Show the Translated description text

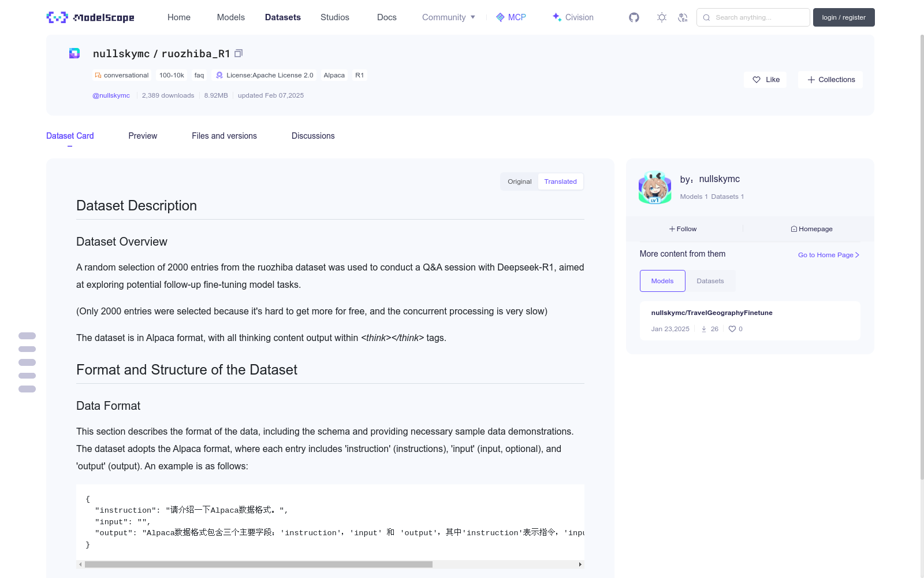pyautogui.click(x=560, y=181)
